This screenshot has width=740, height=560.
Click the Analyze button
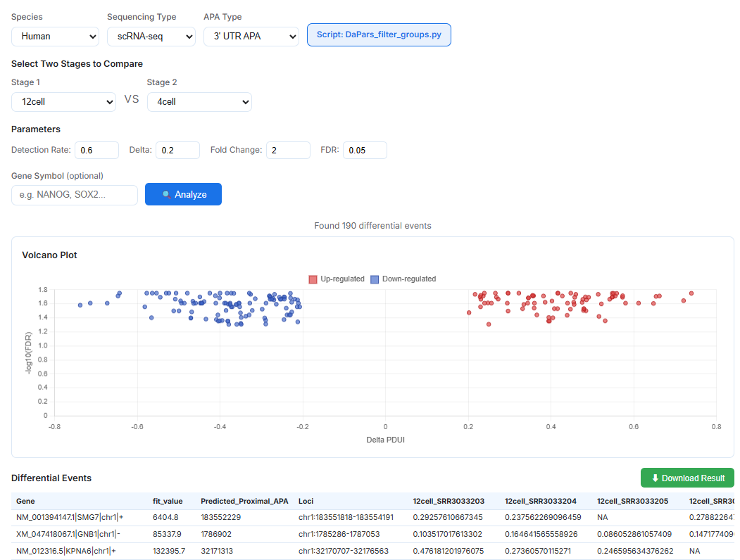(x=183, y=194)
